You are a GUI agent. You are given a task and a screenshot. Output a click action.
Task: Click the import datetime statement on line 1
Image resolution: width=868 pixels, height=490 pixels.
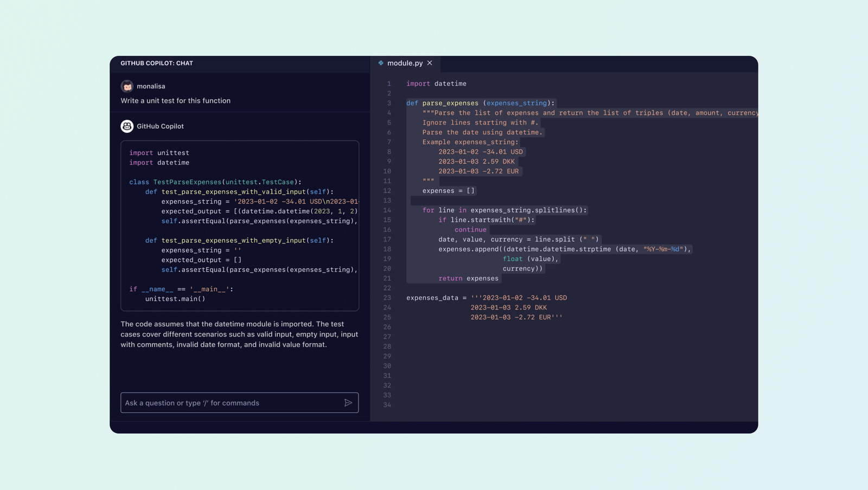pyautogui.click(x=436, y=83)
